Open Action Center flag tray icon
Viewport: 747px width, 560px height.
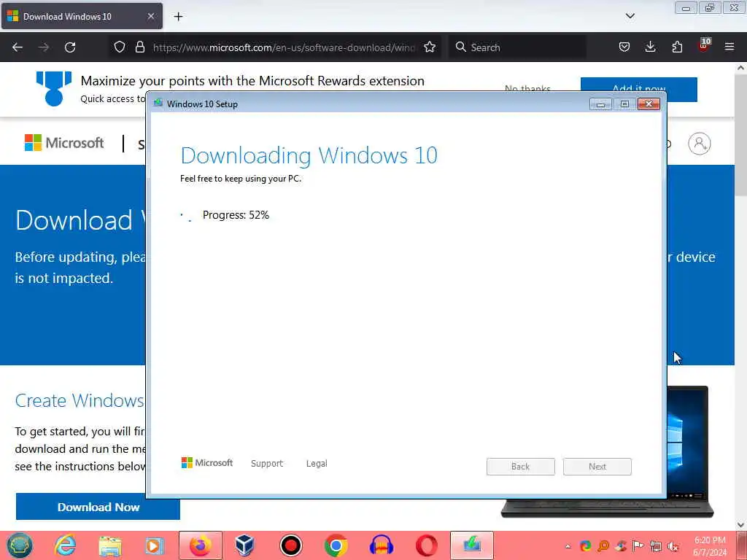(638, 546)
